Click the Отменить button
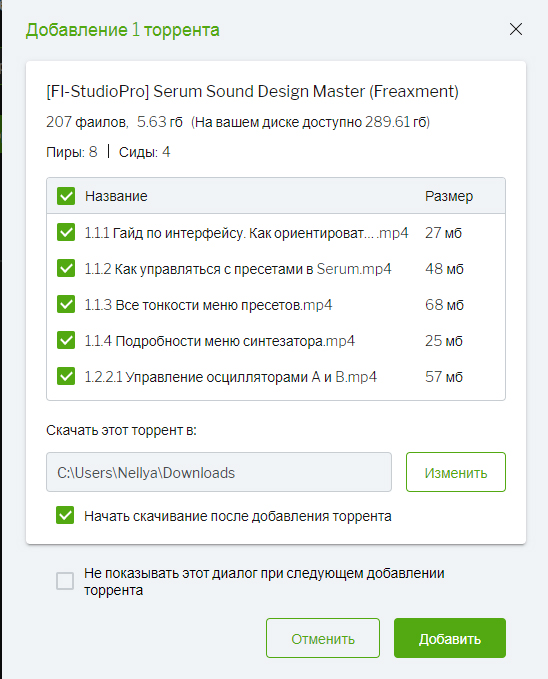Screen dimensions: 548x679 click(323, 638)
